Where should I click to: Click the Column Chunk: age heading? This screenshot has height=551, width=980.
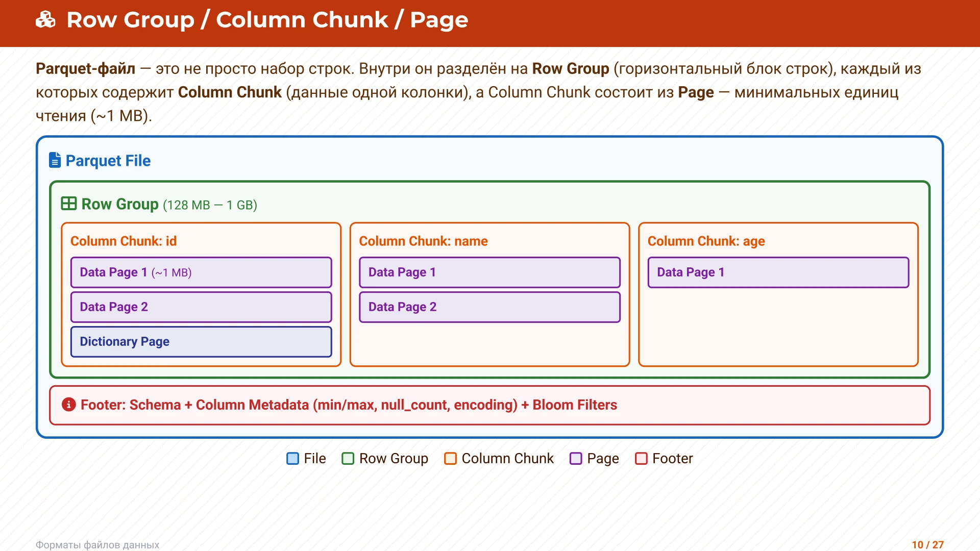pyautogui.click(x=706, y=241)
